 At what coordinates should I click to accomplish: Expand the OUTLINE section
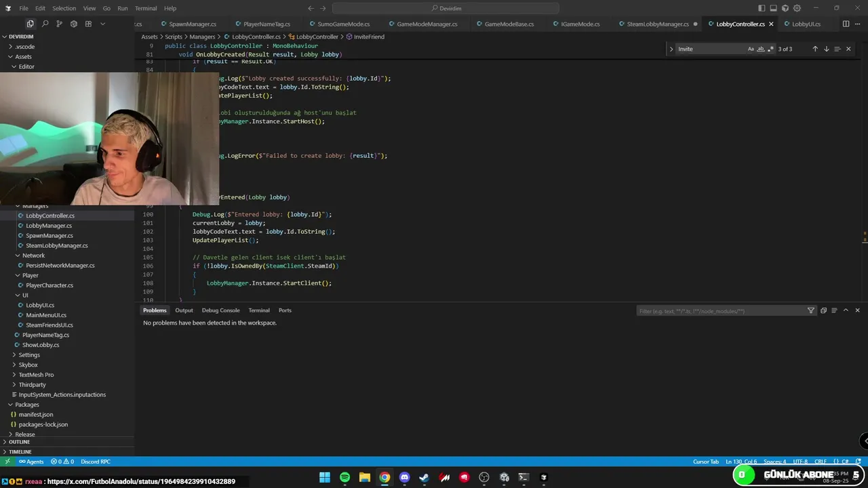pos(68,442)
